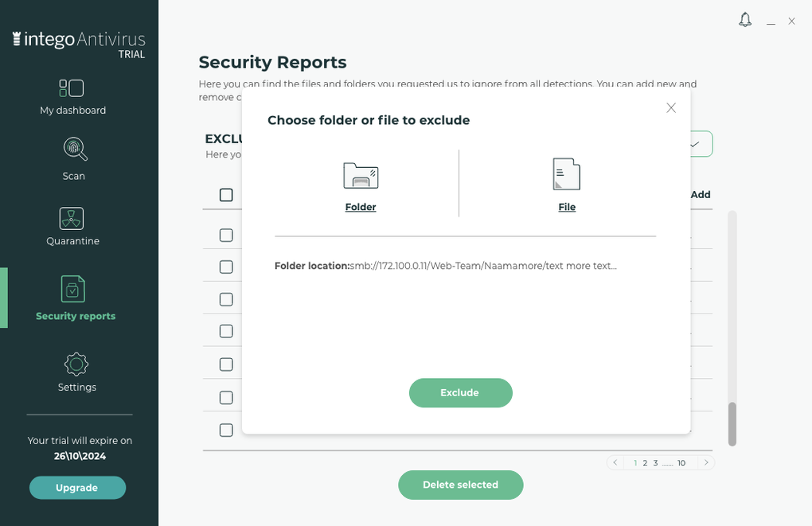Screen dimensions: 812x526
Task: Go to the Scan section
Action: 74,159
